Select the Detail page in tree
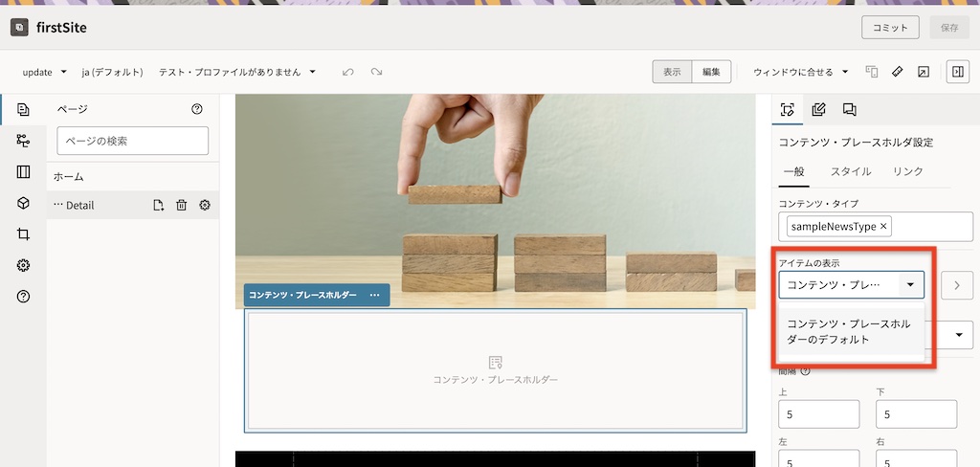Screen dimensions: 980x467 tap(80, 205)
